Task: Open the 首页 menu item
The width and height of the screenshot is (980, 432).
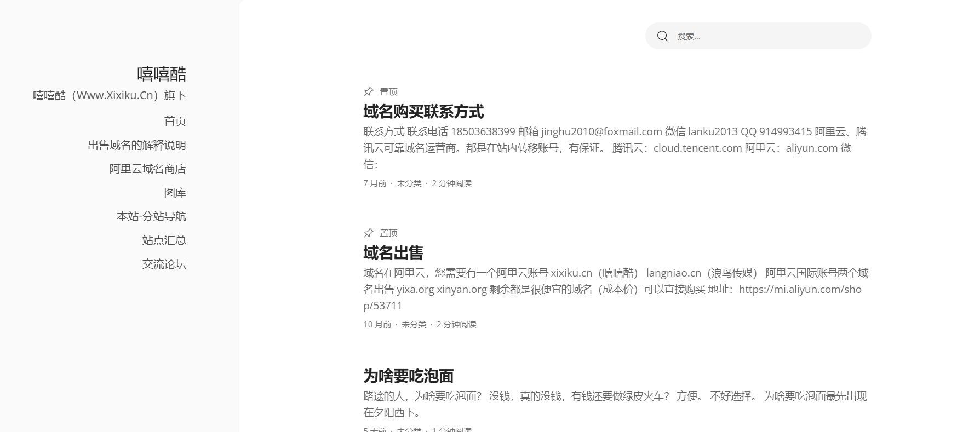Action: pyautogui.click(x=175, y=121)
